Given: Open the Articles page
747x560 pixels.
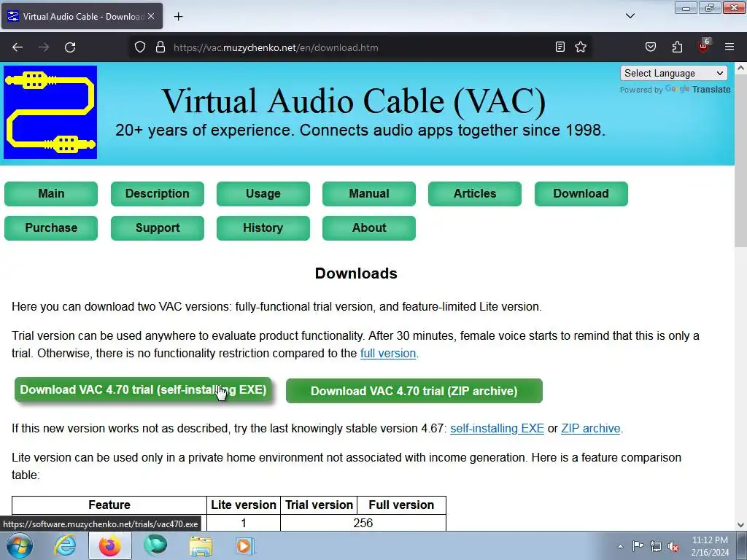Looking at the screenshot, I should tap(474, 193).
